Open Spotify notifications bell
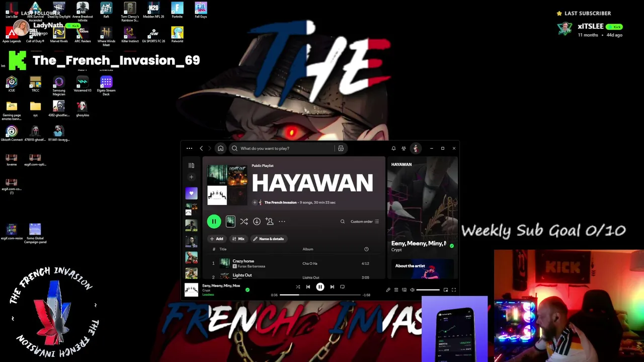The width and height of the screenshot is (644, 362). point(393,148)
